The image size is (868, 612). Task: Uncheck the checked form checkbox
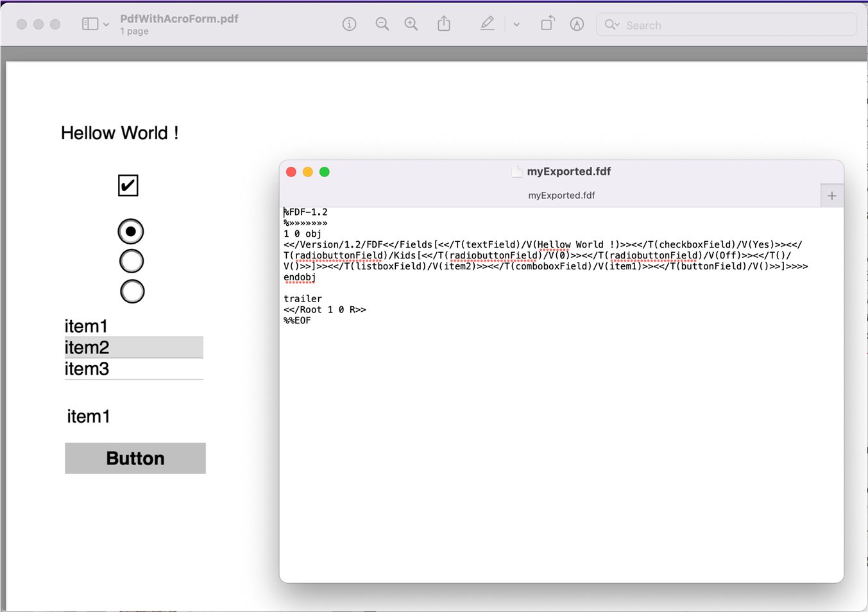[x=128, y=185]
